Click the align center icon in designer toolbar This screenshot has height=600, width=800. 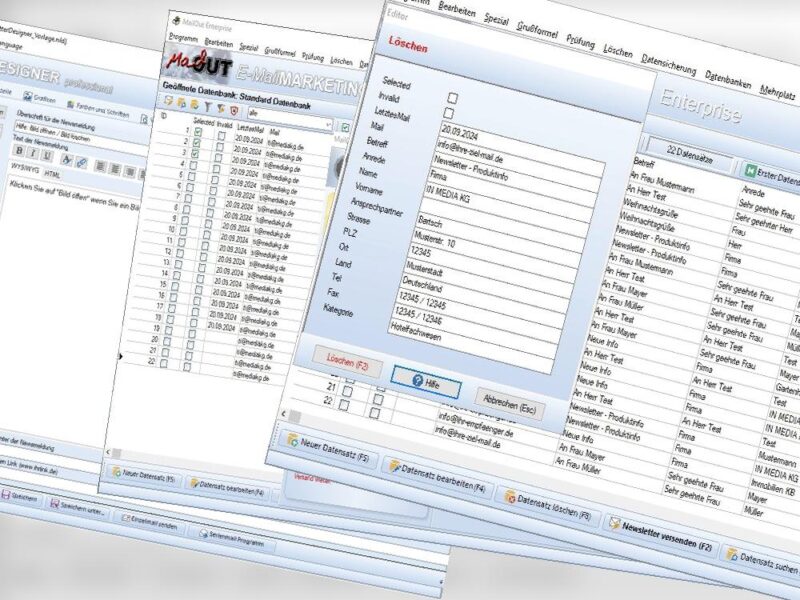pyautogui.click(x=115, y=169)
